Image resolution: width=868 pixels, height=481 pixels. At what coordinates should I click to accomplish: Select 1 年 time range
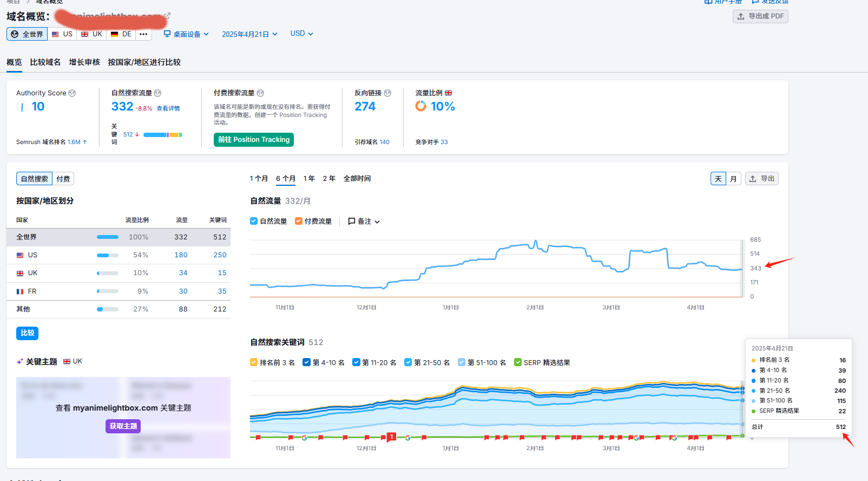[309, 179]
